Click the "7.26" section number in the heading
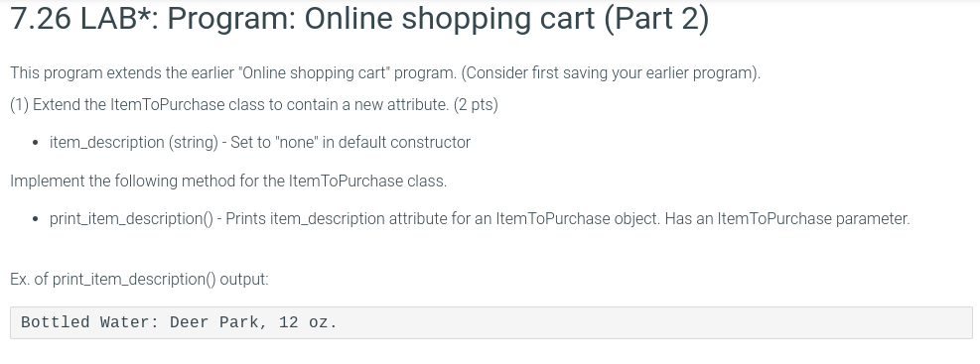The height and width of the screenshot is (364, 980). 41,18
